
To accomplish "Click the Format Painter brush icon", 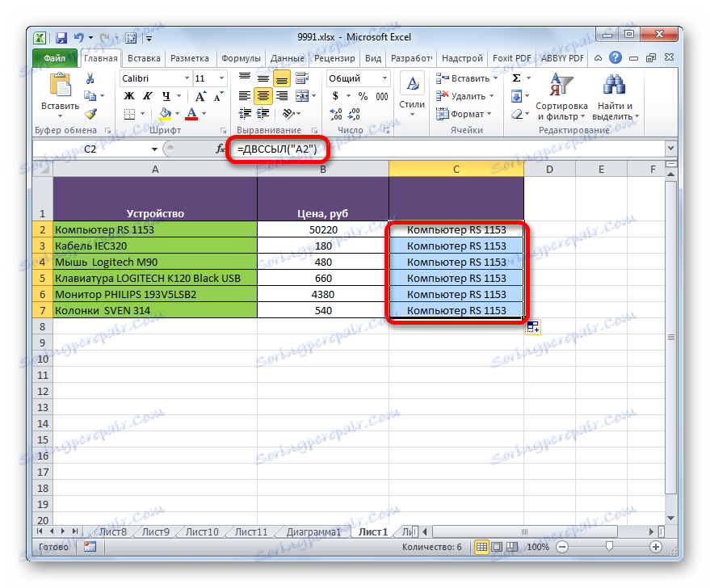I will click(90, 113).
